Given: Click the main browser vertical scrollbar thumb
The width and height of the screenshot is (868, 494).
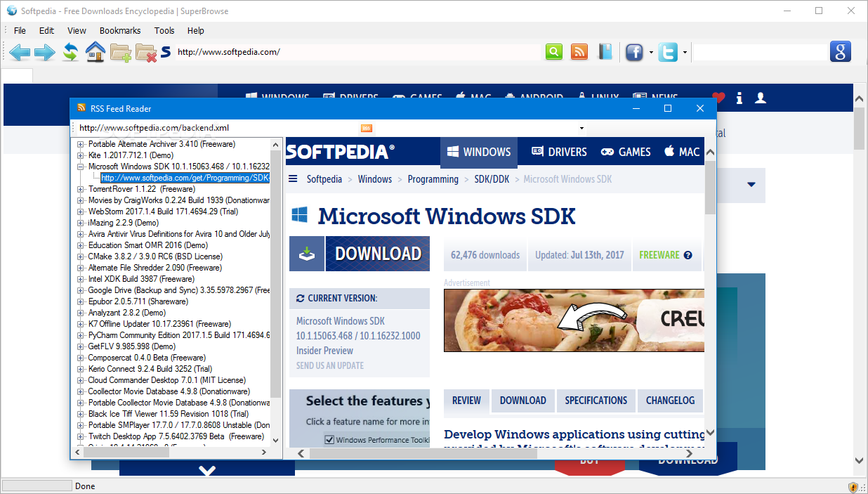Looking at the screenshot, I should click(860, 129).
